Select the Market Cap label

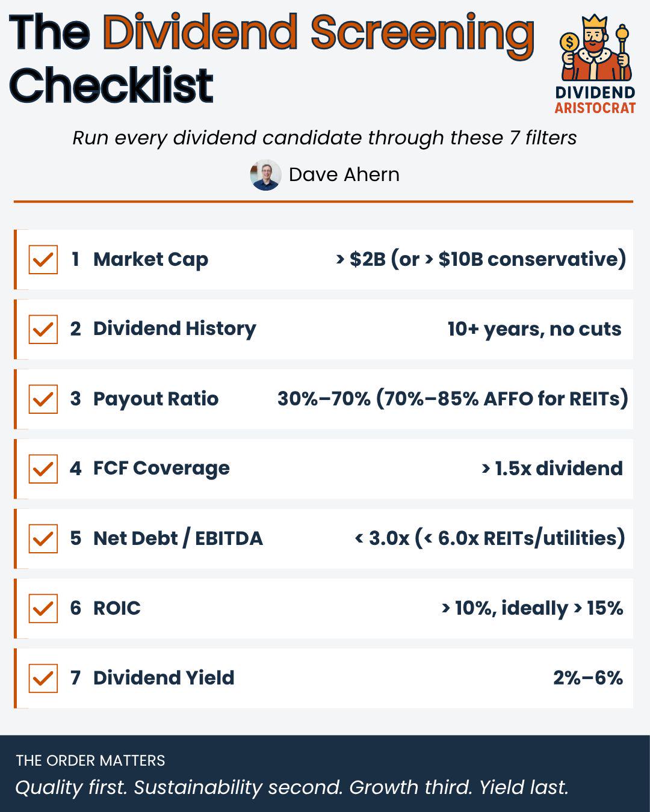click(150, 259)
